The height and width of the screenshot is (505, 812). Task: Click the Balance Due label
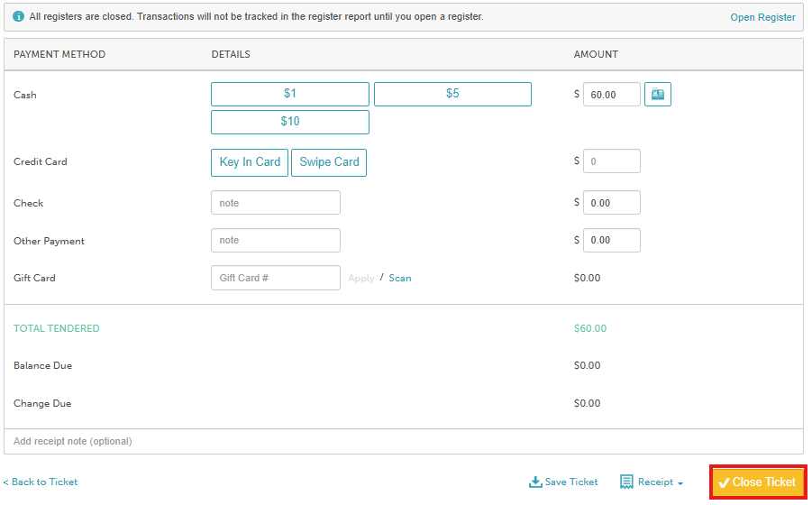(42, 365)
